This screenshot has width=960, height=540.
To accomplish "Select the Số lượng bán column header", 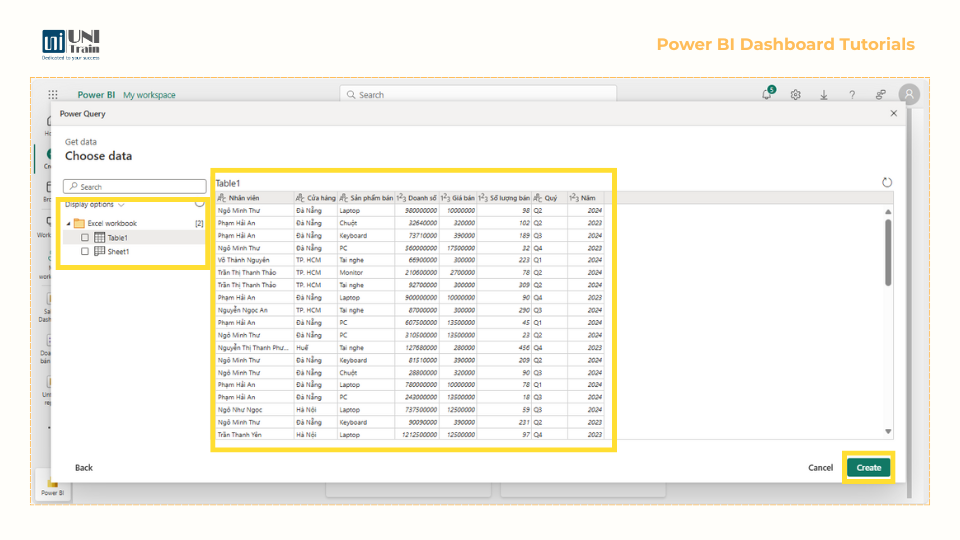I will (x=504, y=198).
